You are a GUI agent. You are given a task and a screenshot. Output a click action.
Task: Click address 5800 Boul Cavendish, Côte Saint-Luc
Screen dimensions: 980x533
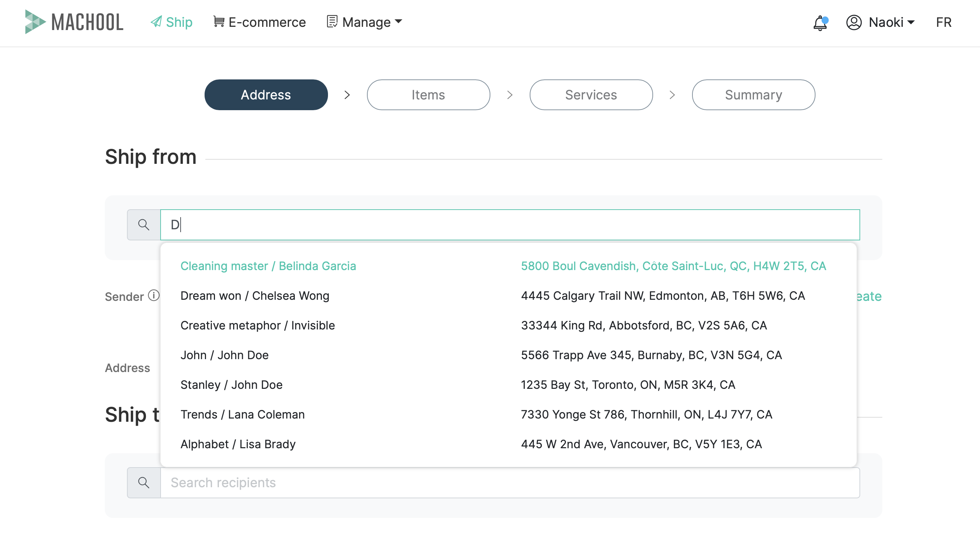point(673,266)
